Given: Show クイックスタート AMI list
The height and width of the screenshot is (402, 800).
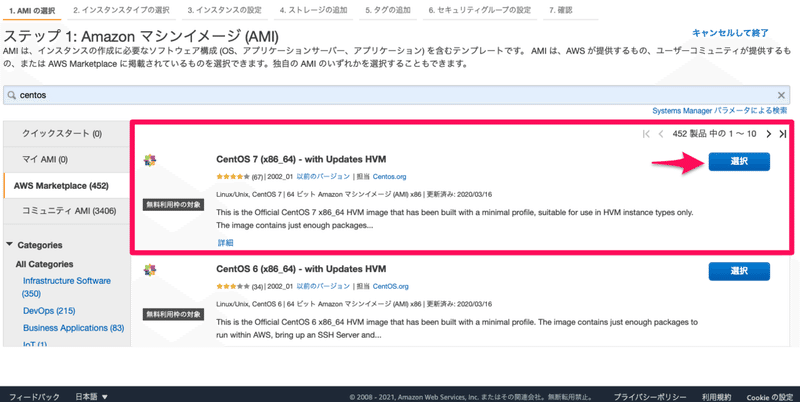Looking at the screenshot, I should pyautogui.click(x=66, y=134).
